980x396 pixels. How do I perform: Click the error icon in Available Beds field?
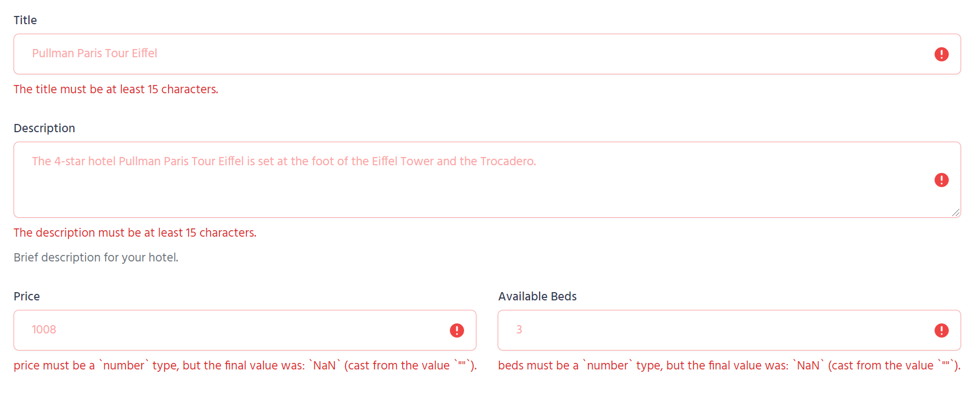click(942, 330)
